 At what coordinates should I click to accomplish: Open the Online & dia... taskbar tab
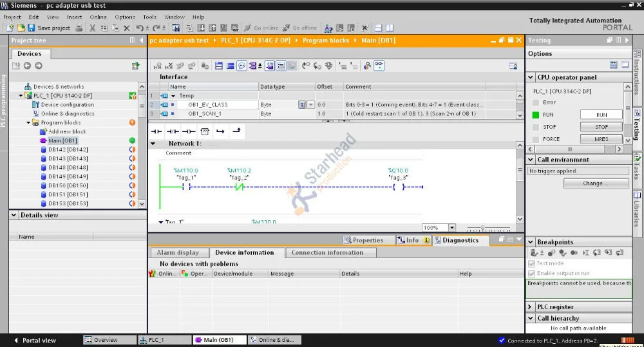pyautogui.click(x=275, y=340)
